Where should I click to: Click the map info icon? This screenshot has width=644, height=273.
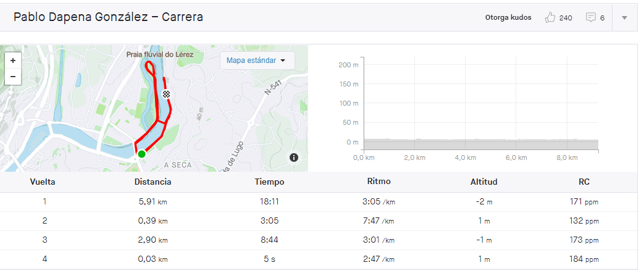(x=294, y=157)
